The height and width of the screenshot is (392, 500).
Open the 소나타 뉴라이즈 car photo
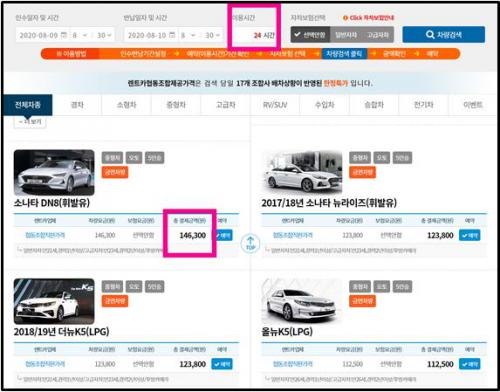coord(302,173)
